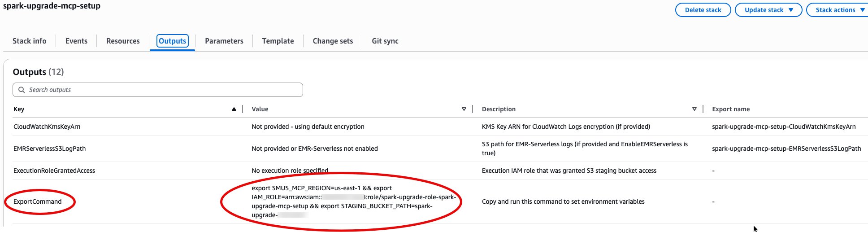Viewport: 868px width, 232px height.
Task: Open the Update stack dropdown
Action: pos(768,10)
